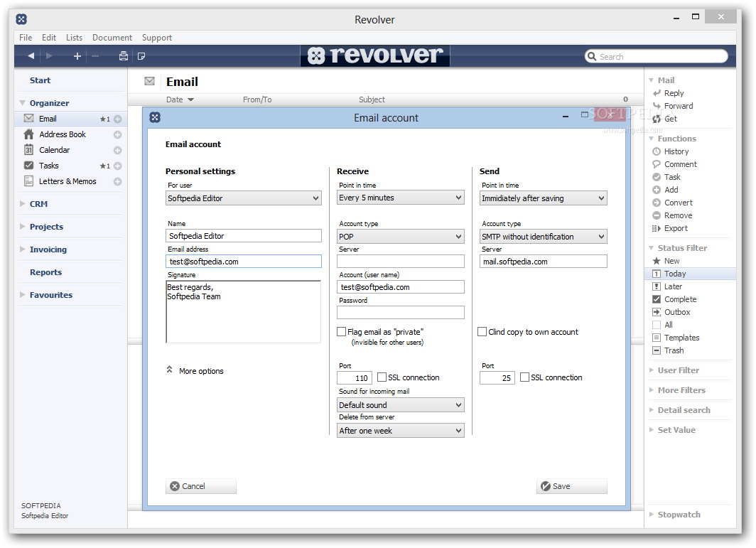Open Letters & Memos via its document icon

pos(29,181)
